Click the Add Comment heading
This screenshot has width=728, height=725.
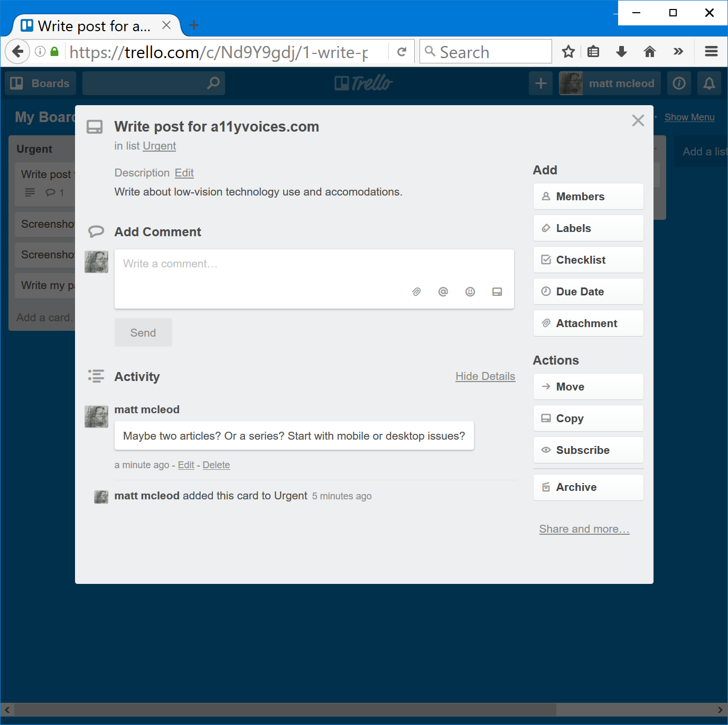click(157, 232)
